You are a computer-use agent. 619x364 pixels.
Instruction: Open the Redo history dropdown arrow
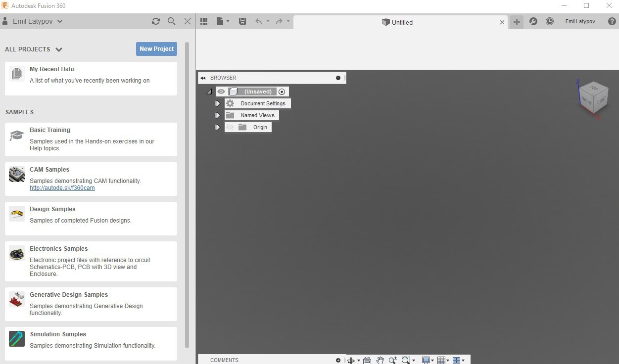click(288, 21)
